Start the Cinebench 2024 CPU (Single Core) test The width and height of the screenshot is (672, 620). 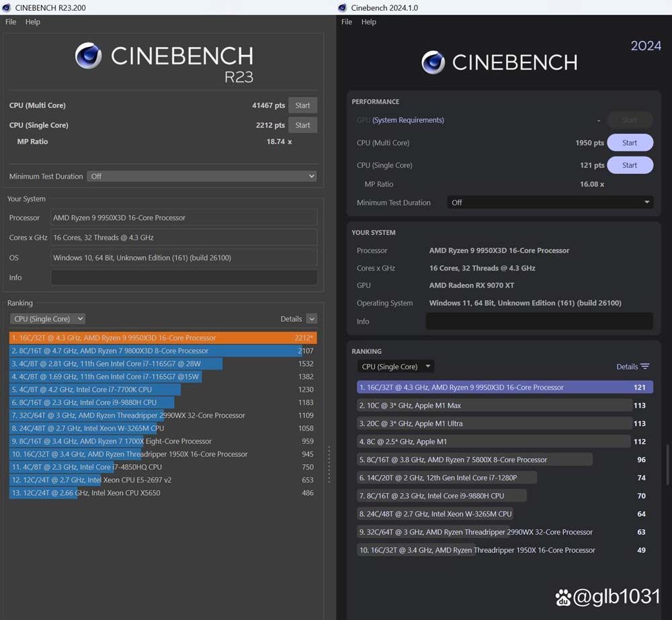pos(630,165)
